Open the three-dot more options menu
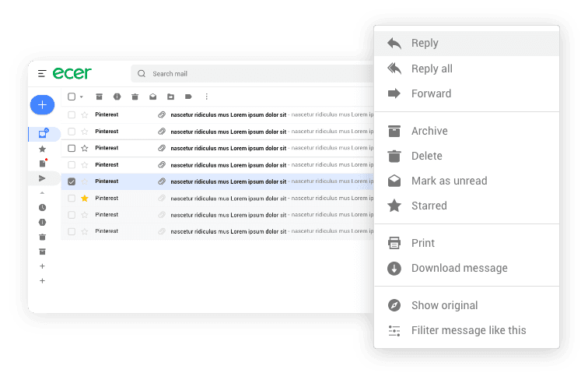588x380 pixels. pyautogui.click(x=206, y=97)
